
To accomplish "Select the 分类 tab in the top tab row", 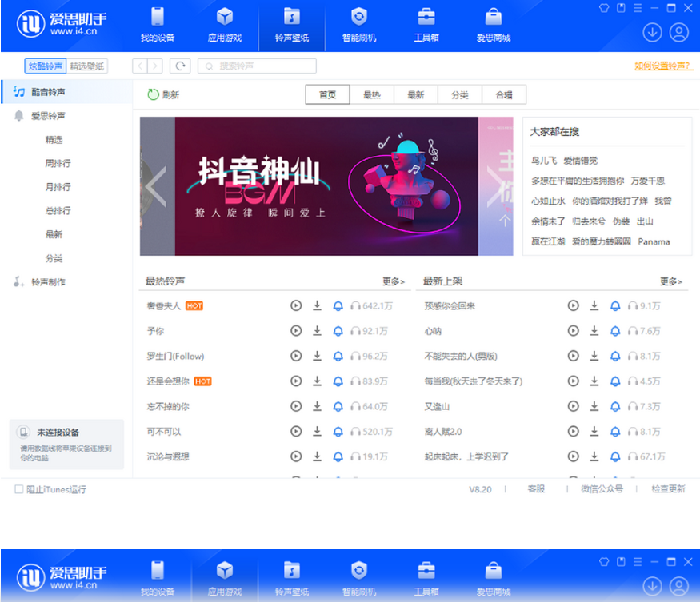I will point(460,94).
